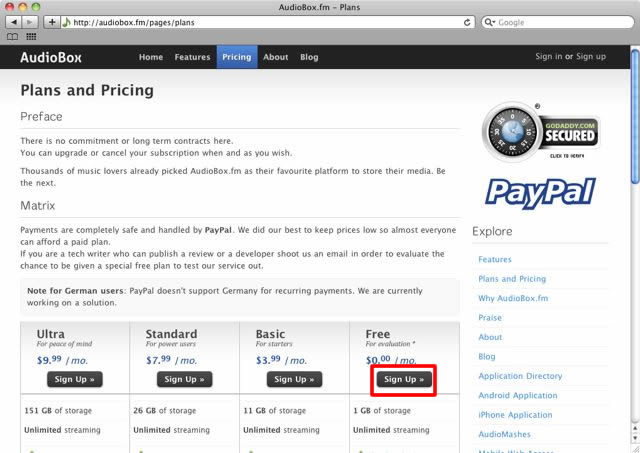Screen dimensions: 640x453
Task: Open the Home nav item
Action: point(151,57)
